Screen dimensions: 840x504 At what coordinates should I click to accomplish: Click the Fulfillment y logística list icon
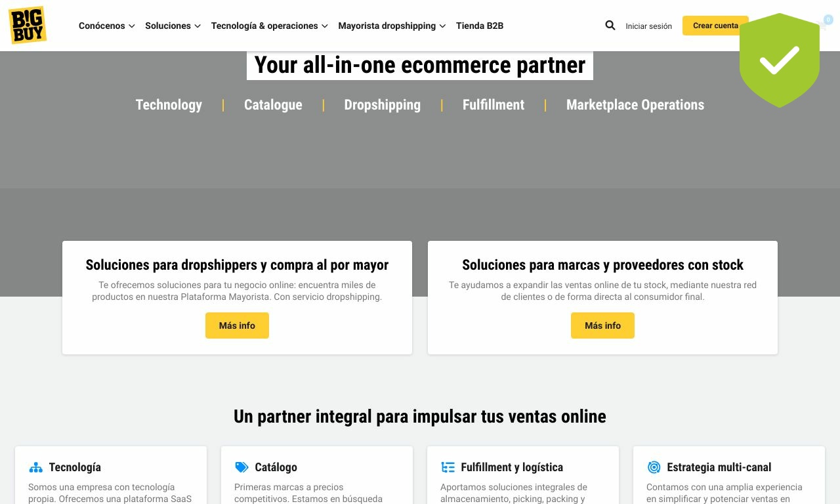point(448,467)
